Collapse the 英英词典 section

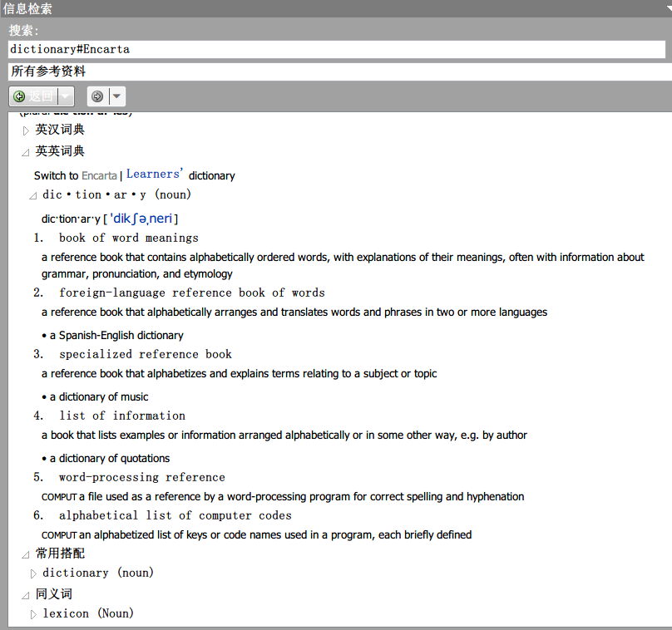[x=26, y=152]
